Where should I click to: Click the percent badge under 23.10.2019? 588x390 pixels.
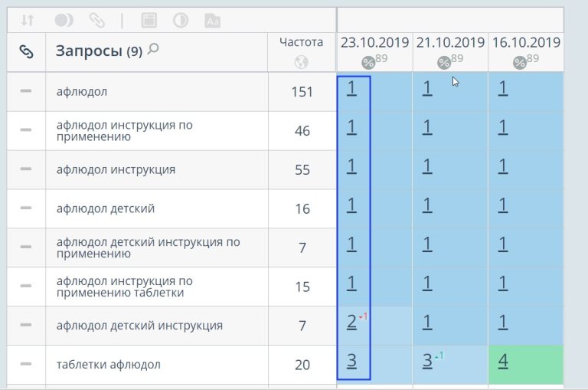coord(368,63)
